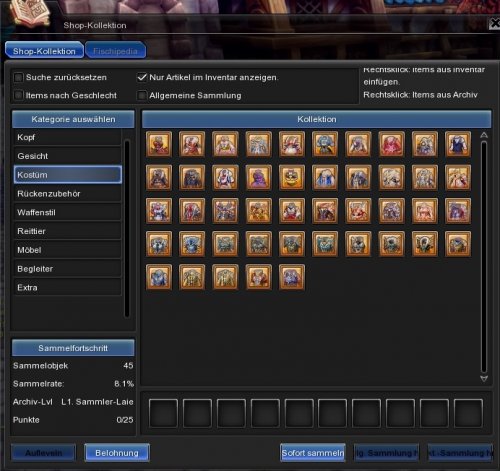Select the first armor costume in row four
500x471 pixels.
coord(159,244)
